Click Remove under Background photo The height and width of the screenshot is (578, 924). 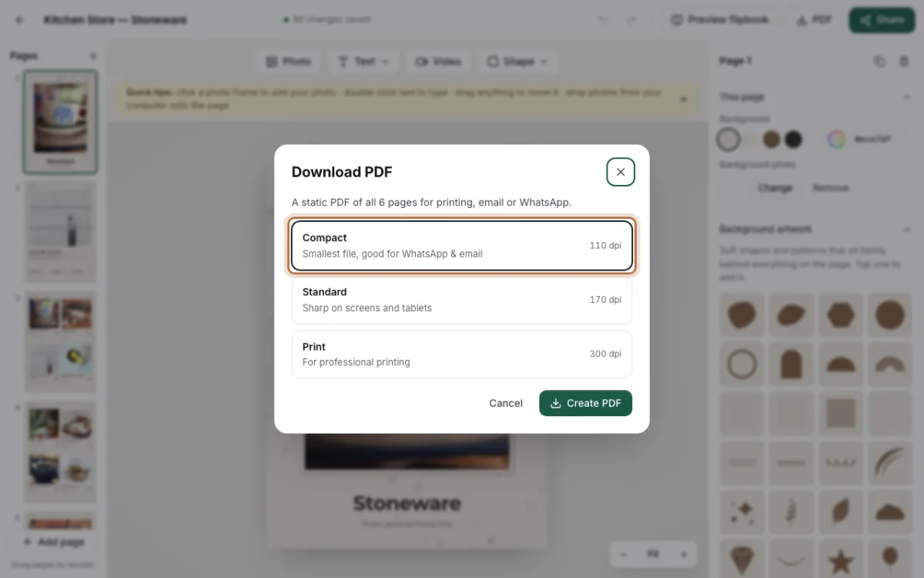[831, 187]
